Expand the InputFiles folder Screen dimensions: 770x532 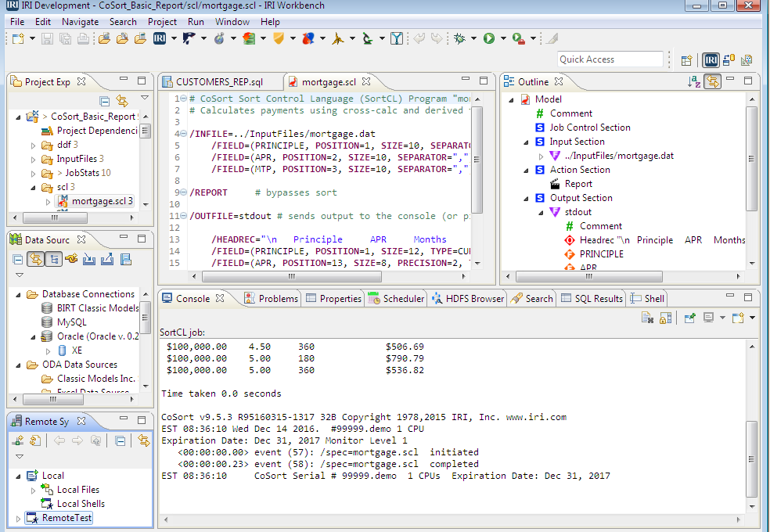33,160
